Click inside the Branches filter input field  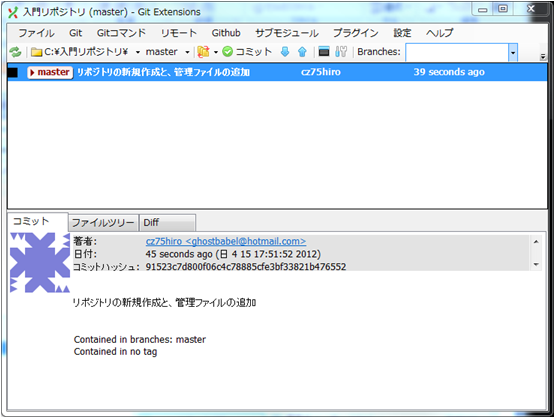(457, 52)
